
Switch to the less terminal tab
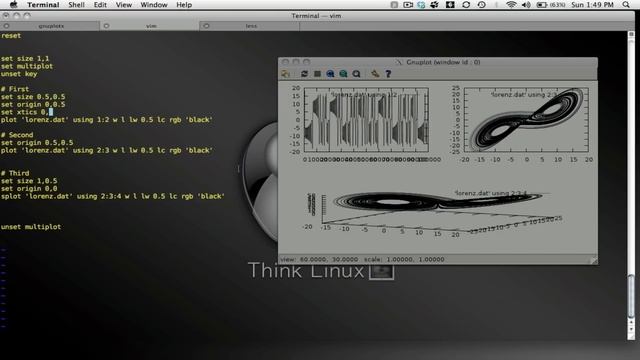coord(250,26)
